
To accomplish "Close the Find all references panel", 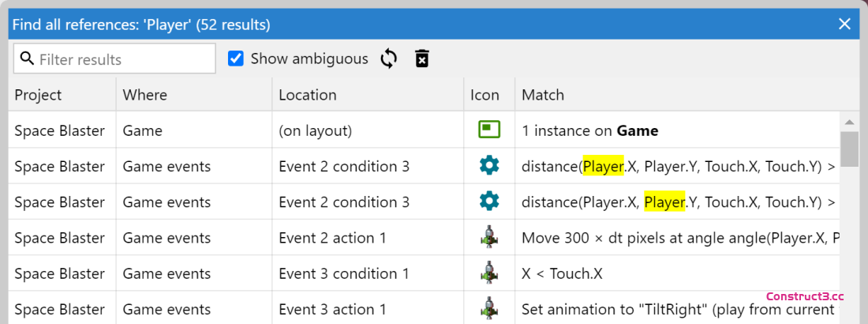I will pyautogui.click(x=844, y=24).
